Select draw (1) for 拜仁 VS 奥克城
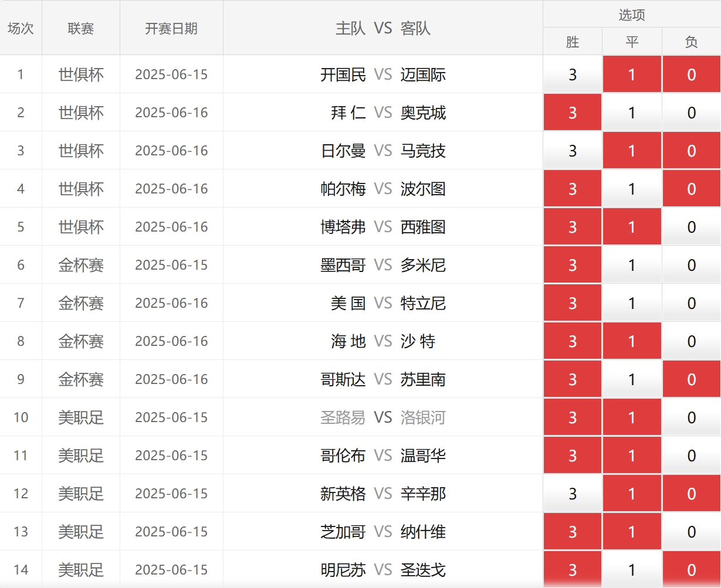721x588 pixels. pos(632,113)
